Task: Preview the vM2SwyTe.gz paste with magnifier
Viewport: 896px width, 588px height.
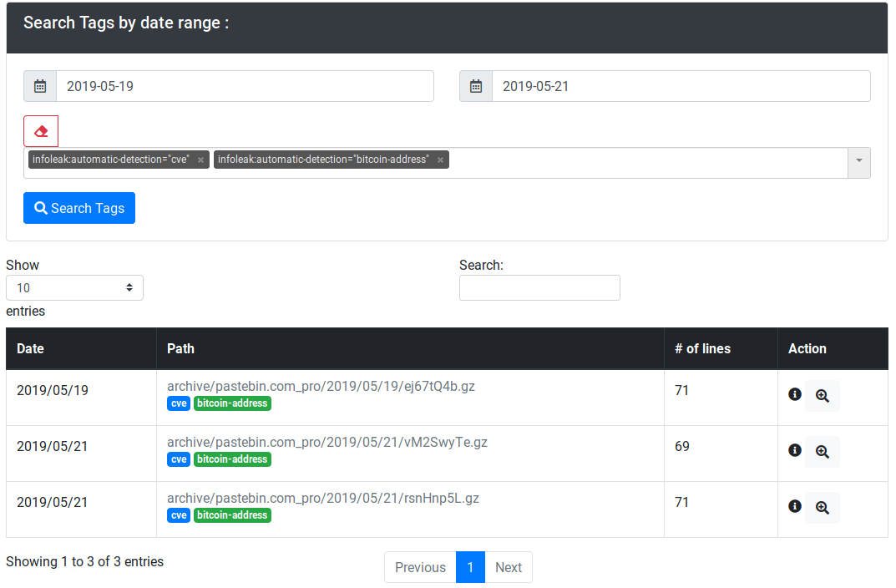Action: coord(823,452)
